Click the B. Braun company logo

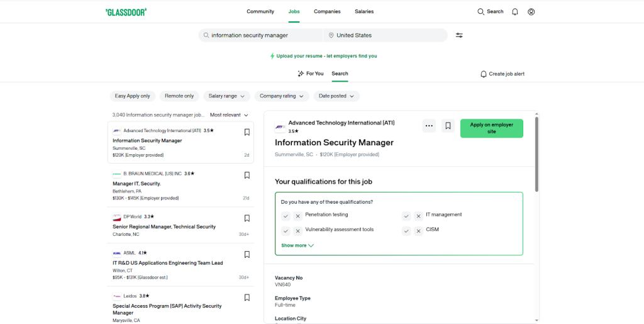(x=116, y=174)
